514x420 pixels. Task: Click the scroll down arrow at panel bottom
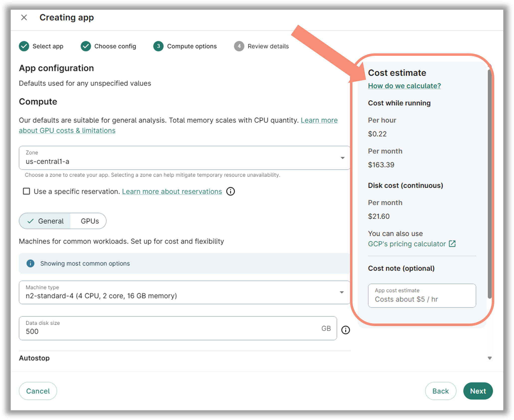(490, 358)
